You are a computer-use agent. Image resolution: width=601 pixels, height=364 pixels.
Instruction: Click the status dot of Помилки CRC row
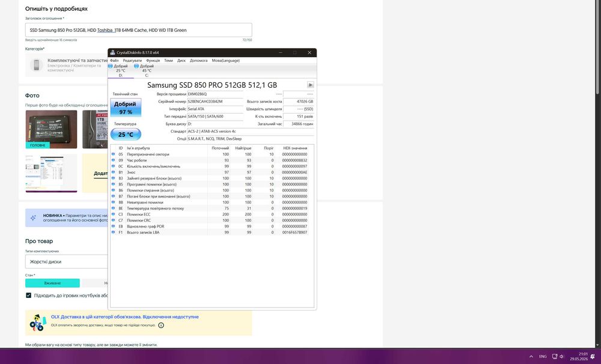113,220
